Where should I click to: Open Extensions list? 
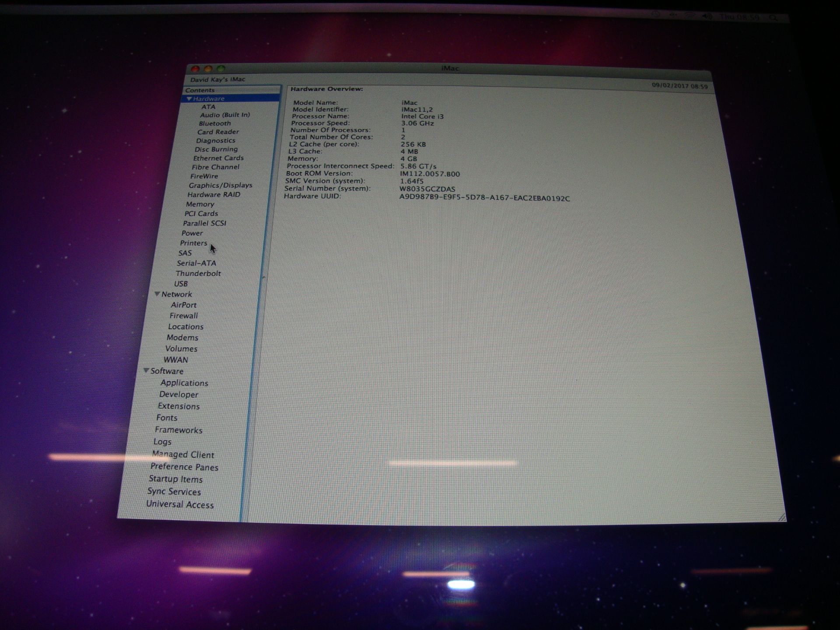[x=178, y=406]
